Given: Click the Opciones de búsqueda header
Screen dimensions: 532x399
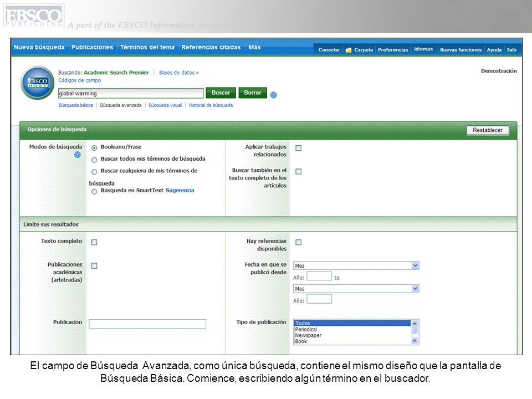Looking at the screenshot, I should (x=57, y=129).
